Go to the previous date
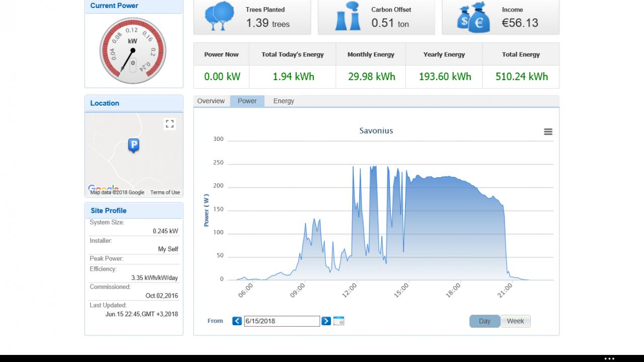The height and width of the screenshot is (362, 644). (237, 321)
